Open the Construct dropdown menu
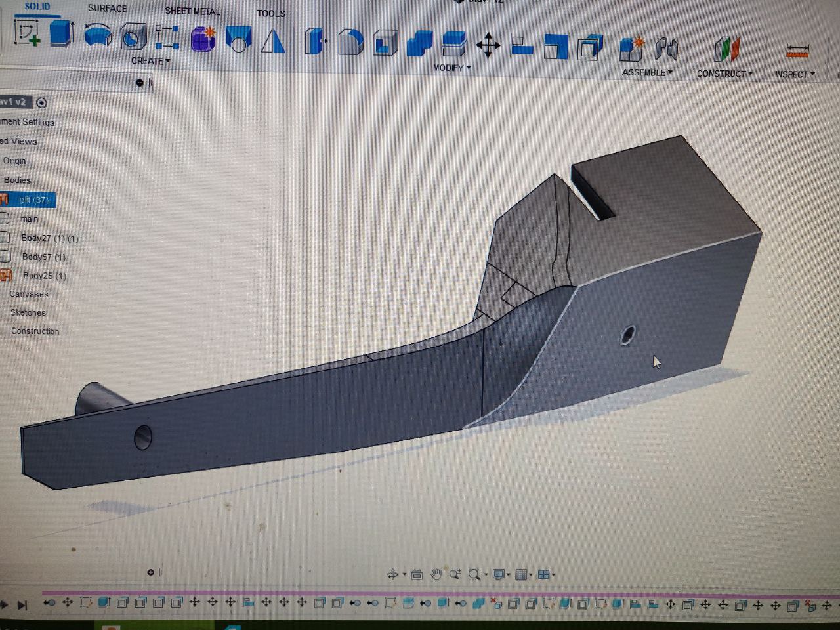 point(724,73)
